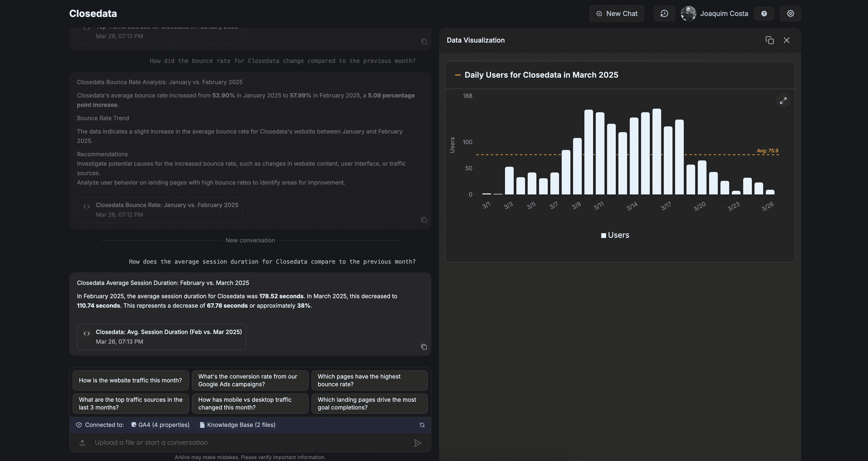
Task: Click Joaquim Costa's profile avatar
Action: (688, 14)
